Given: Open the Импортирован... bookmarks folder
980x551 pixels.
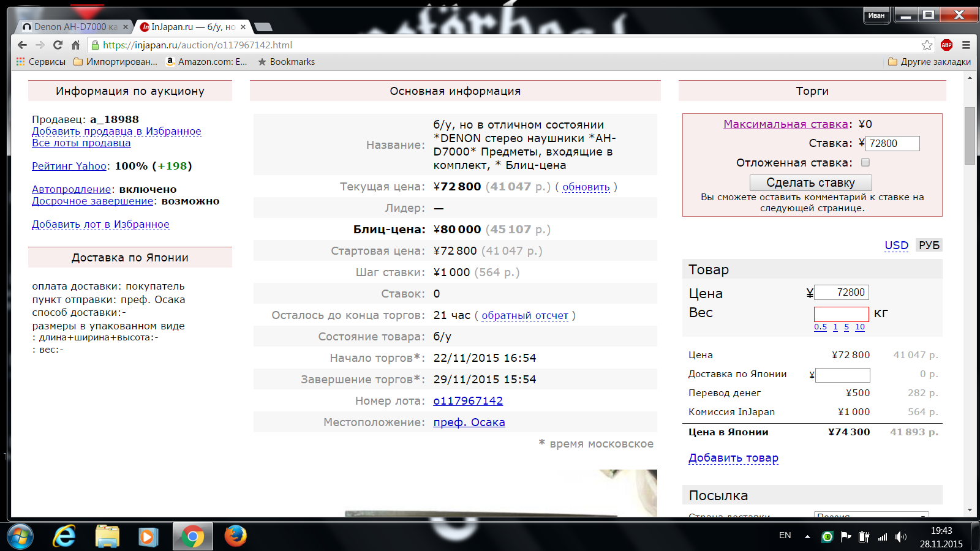Looking at the screenshot, I should pos(115,62).
